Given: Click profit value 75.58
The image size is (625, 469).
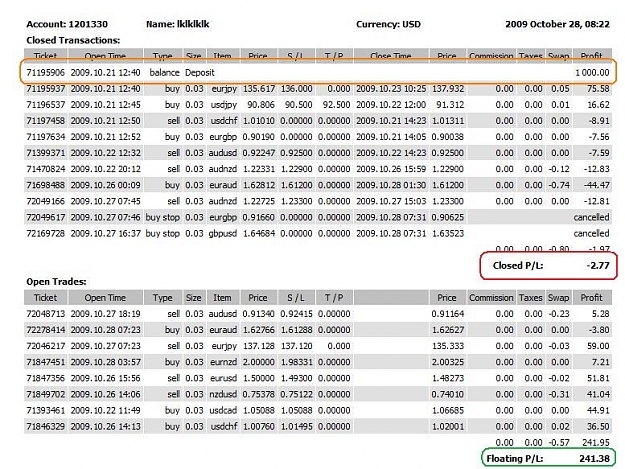Looking at the screenshot, I should (x=598, y=88).
